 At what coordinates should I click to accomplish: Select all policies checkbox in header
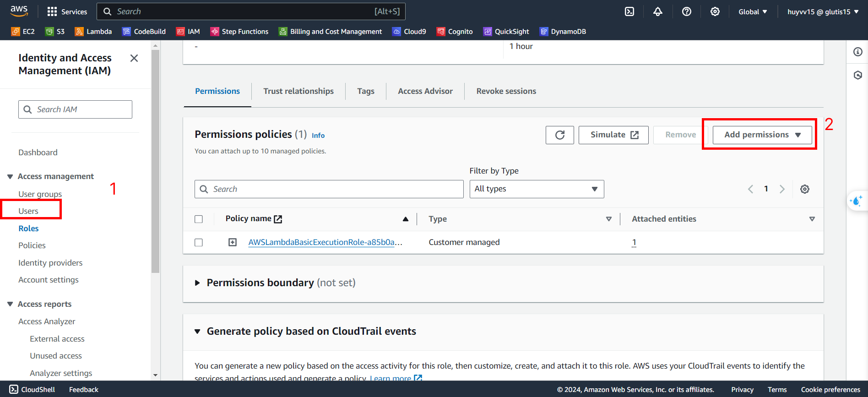pyautogui.click(x=199, y=219)
